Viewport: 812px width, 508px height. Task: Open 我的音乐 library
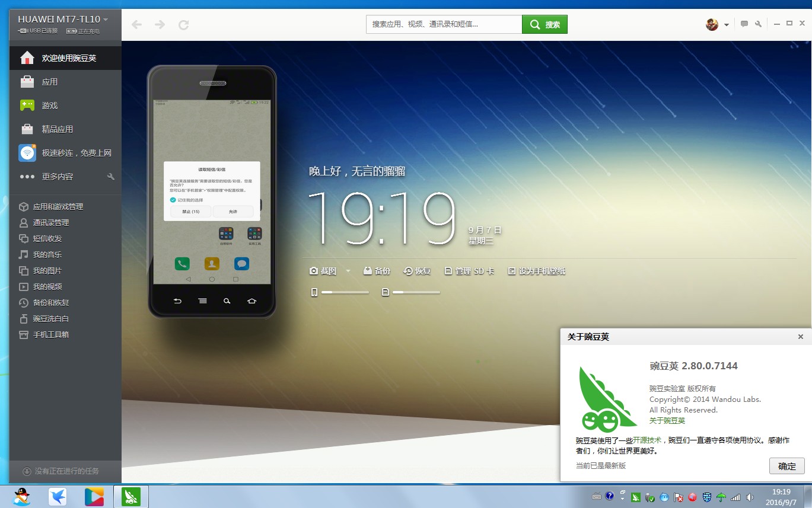click(65, 255)
